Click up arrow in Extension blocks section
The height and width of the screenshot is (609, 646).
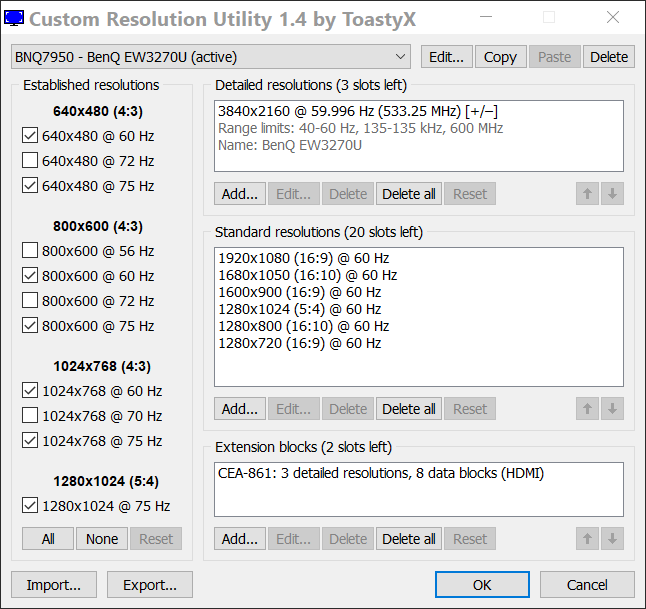click(x=587, y=539)
